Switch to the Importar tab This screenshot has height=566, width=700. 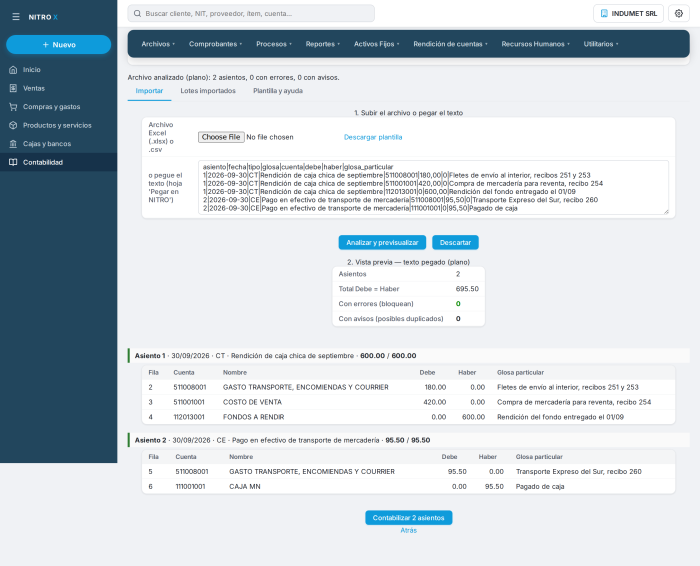pos(149,91)
